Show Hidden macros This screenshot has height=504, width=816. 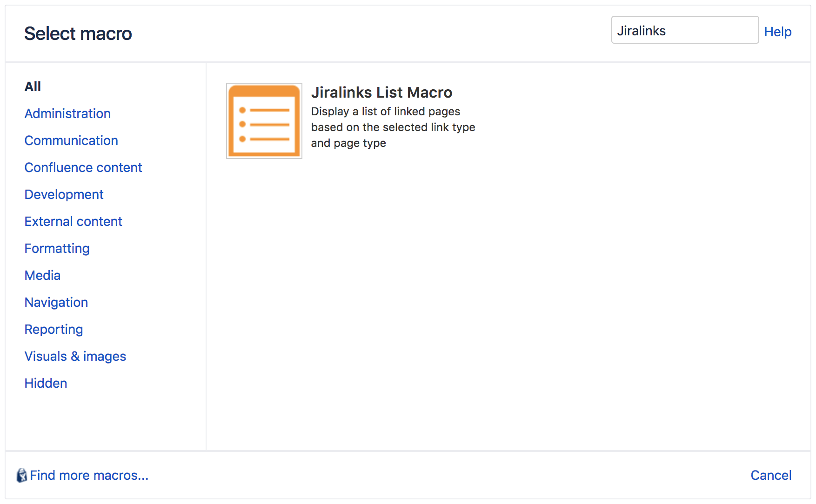click(x=46, y=383)
